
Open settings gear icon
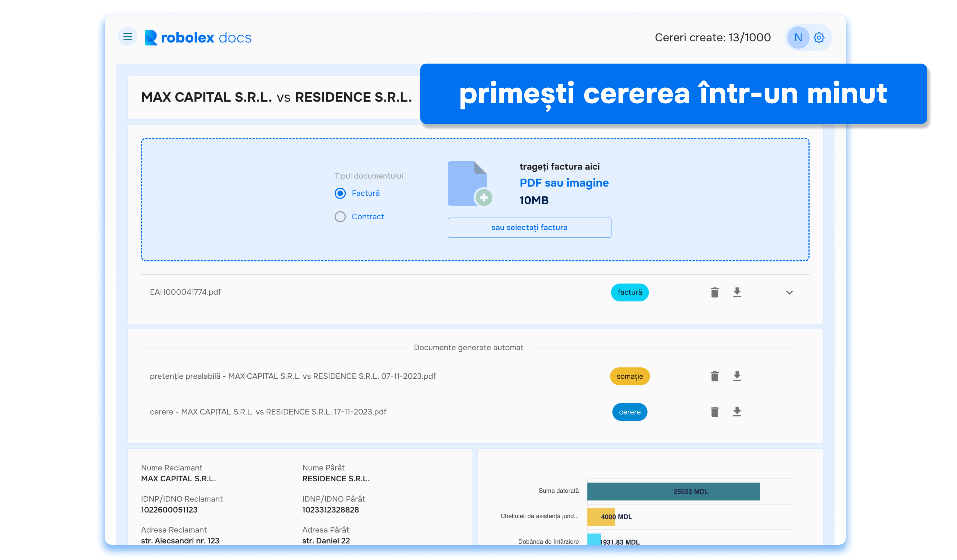pyautogui.click(x=819, y=38)
